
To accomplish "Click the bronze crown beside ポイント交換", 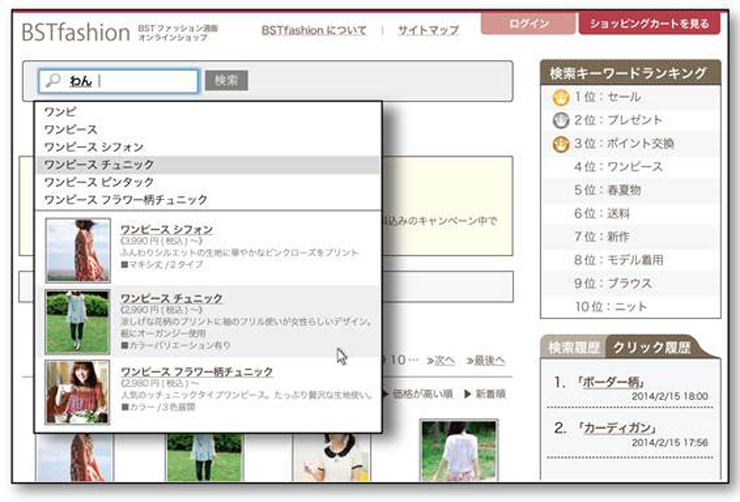I will coord(560,143).
